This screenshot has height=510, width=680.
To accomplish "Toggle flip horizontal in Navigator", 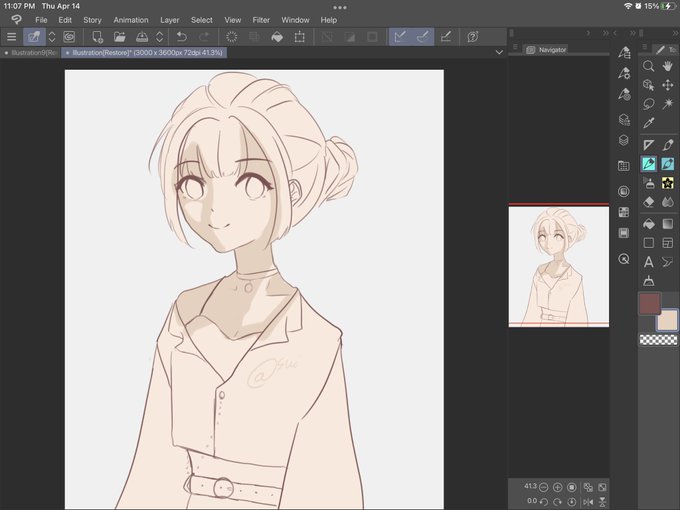I will (x=588, y=502).
